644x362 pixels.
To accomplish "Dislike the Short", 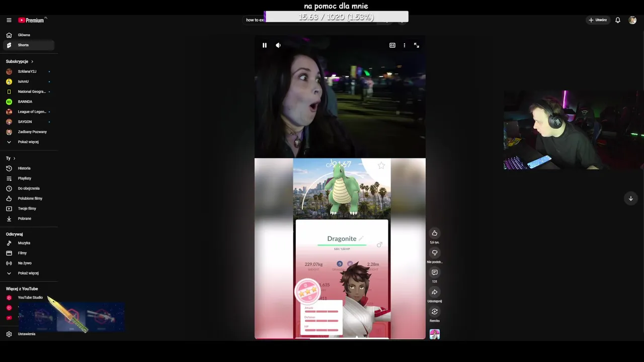I will [x=435, y=253].
